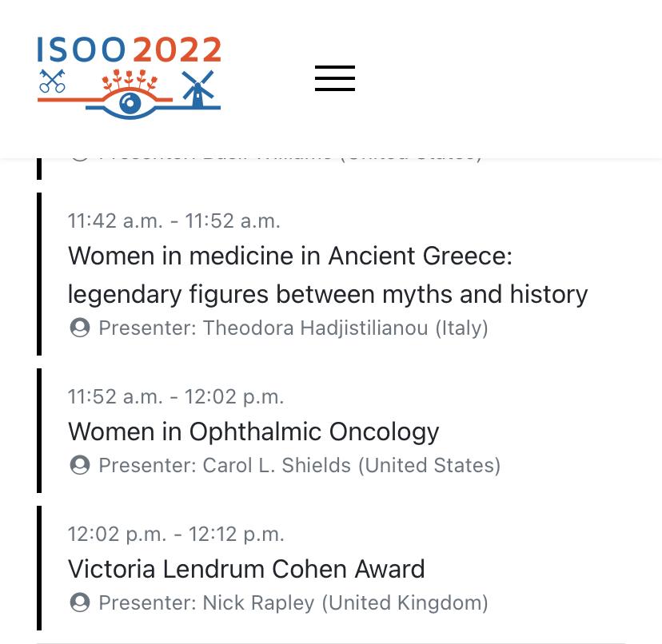The width and height of the screenshot is (662, 644).
Task: Open Women in medicine in Ancient Greece session
Action: (x=328, y=275)
